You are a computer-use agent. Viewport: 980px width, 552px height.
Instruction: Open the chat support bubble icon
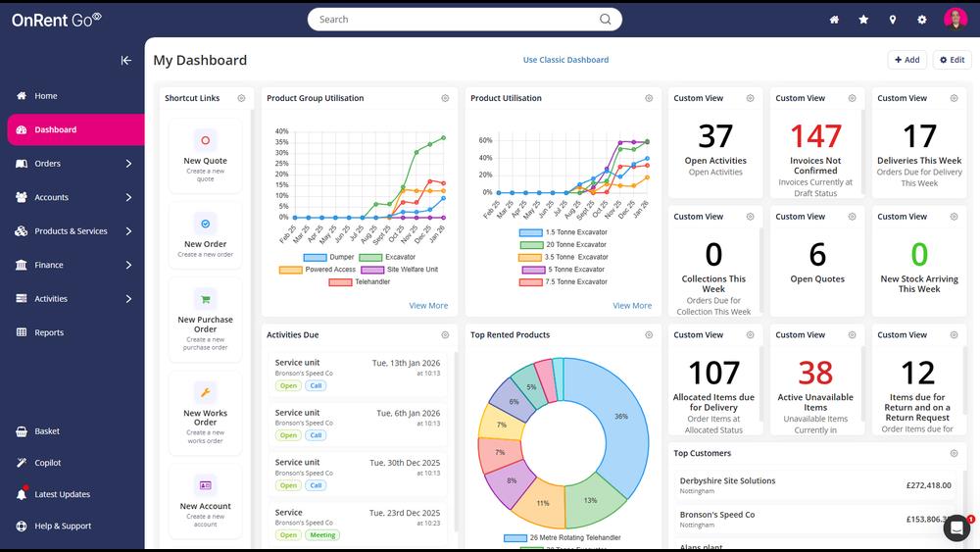(x=955, y=527)
